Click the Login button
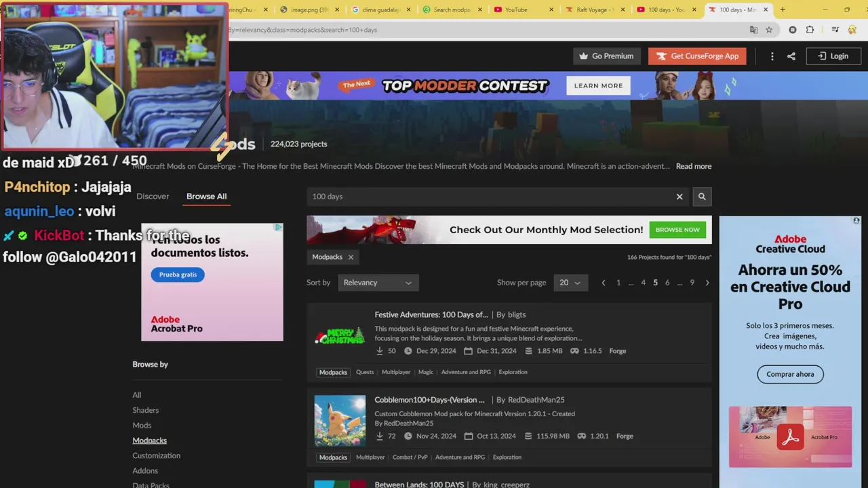This screenshot has width=868, height=488. coord(833,56)
